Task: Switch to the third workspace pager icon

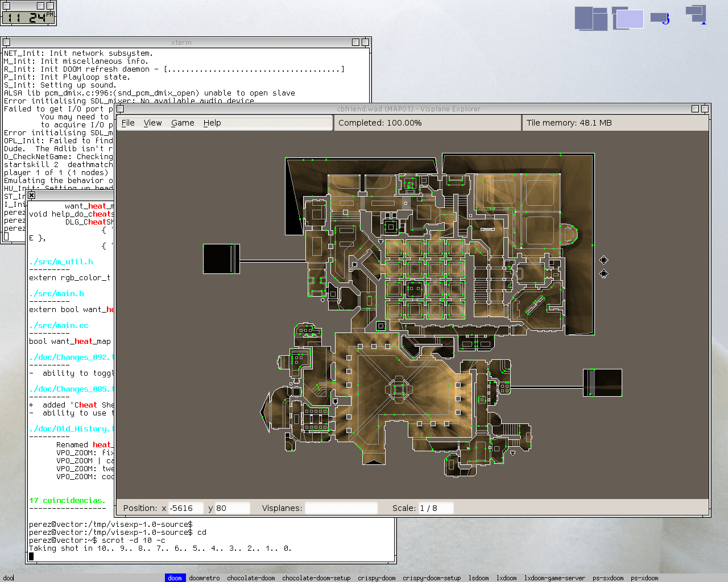Action: coord(660,19)
